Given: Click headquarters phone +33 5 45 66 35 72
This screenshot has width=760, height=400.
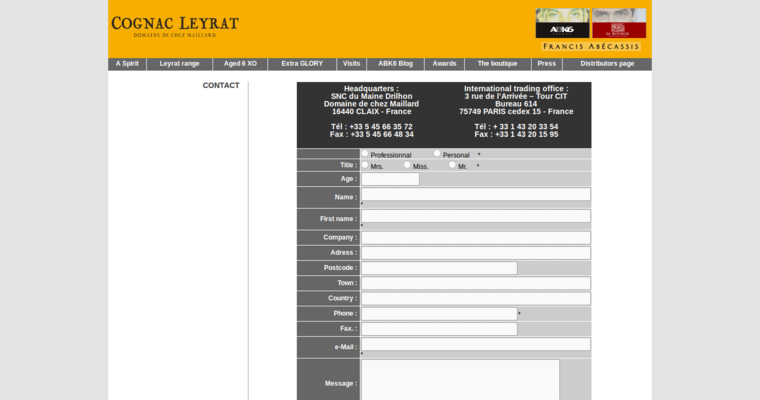Looking at the screenshot, I should [372, 127].
